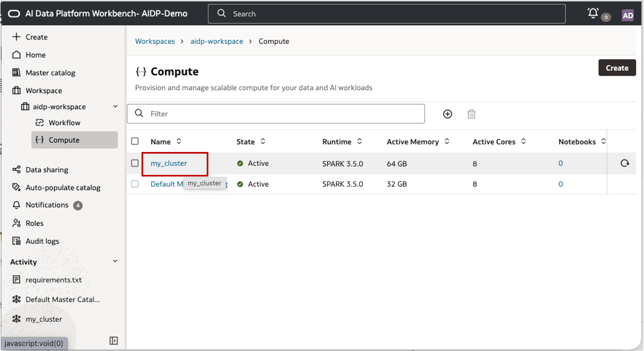Open Data sharing in the sidebar

pos(47,170)
